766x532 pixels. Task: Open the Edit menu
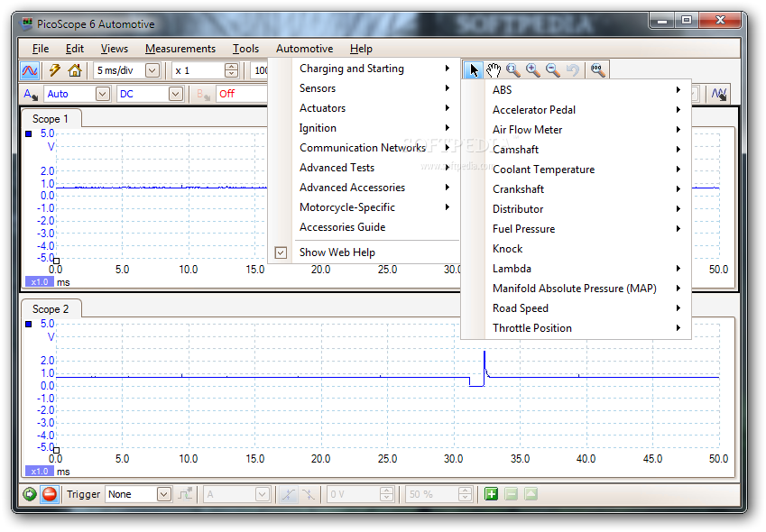pyautogui.click(x=75, y=49)
